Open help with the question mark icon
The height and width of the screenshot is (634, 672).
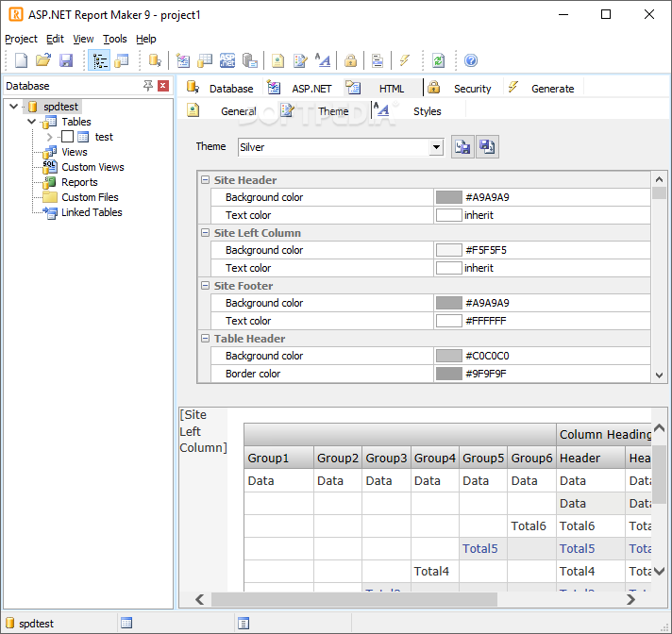click(x=471, y=60)
